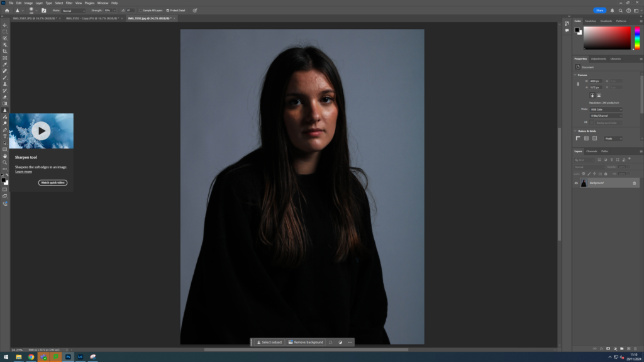Screen dimensions: 644x362
Task: Select the Crop tool
Action: 5,52
